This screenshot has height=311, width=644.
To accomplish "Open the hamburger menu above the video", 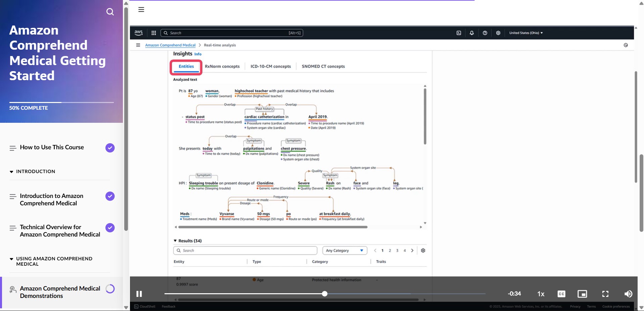I will tap(141, 10).
